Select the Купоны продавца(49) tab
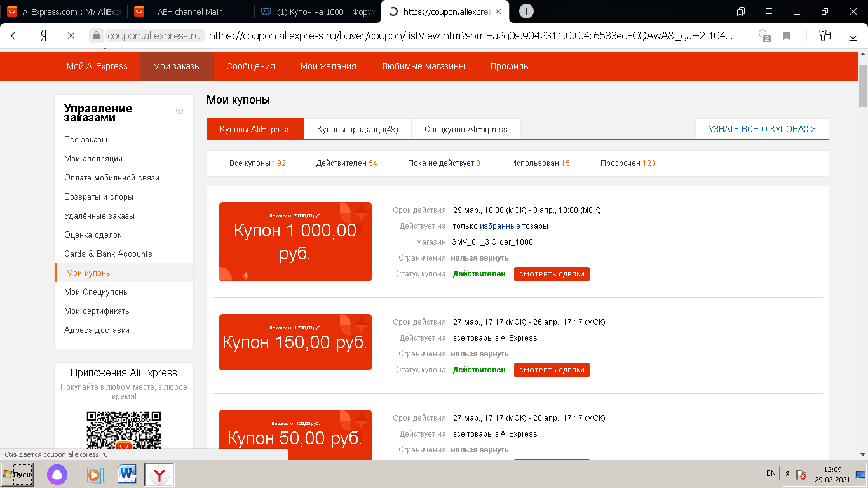 (358, 129)
